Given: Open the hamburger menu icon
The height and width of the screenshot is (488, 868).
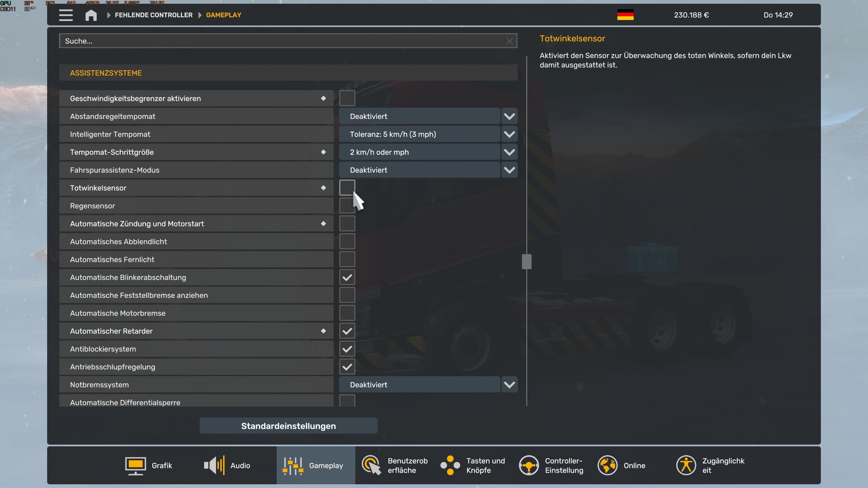Looking at the screenshot, I should 66,15.
